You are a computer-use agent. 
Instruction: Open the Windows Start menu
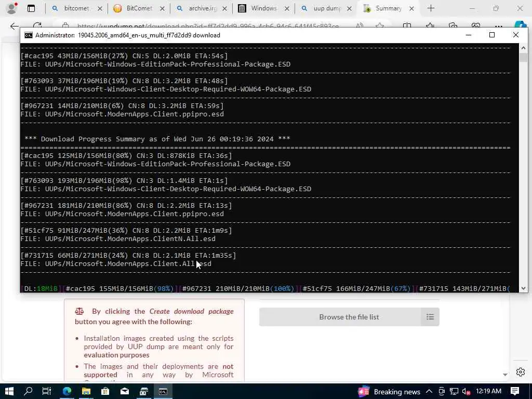pyautogui.click(x=9, y=392)
